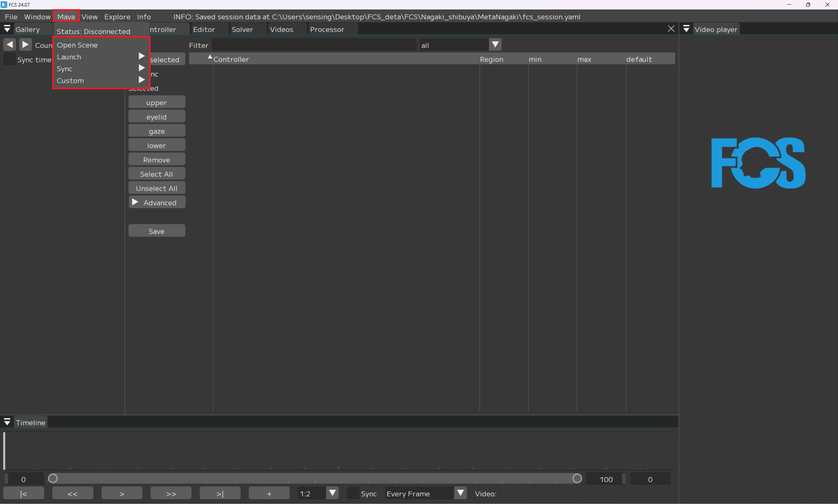Choose Open Scene from Maya menu
The height and width of the screenshot is (504, 838).
click(x=78, y=45)
